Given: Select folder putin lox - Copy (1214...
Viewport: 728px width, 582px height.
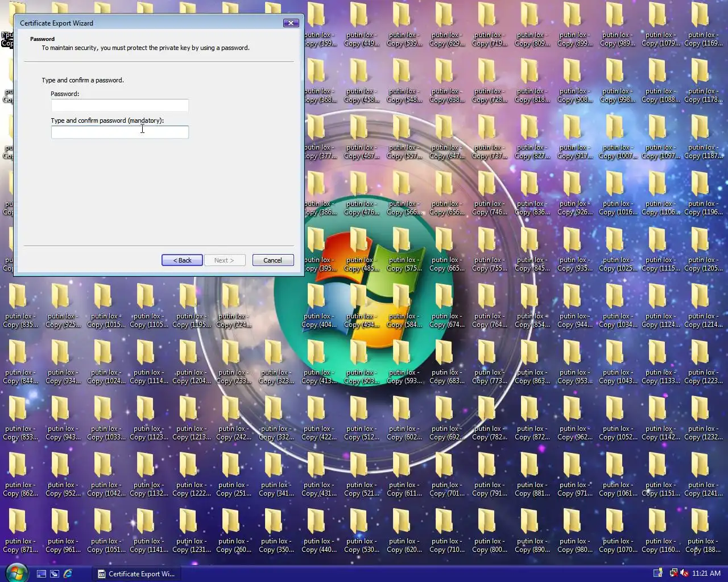Looking at the screenshot, I should (703, 306).
